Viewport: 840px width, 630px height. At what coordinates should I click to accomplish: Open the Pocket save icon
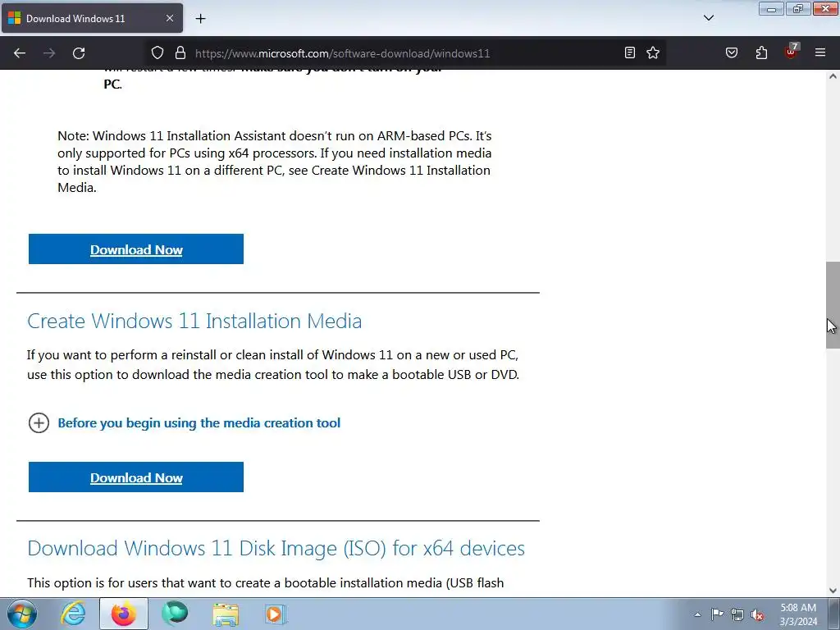pos(732,52)
